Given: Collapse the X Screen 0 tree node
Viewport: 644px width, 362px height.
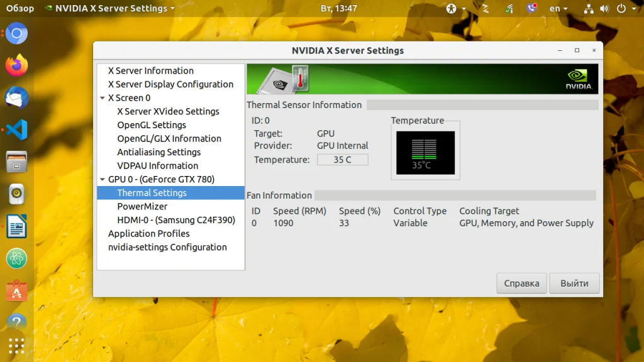Looking at the screenshot, I should [103, 98].
